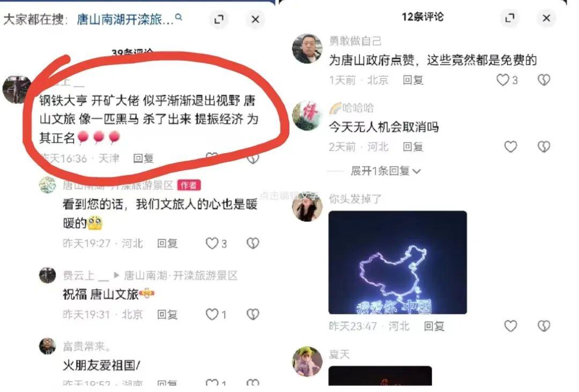The height and width of the screenshot is (392, 579).
Task: Dislike the author's reply 看到您的话
Action: tap(253, 243)
